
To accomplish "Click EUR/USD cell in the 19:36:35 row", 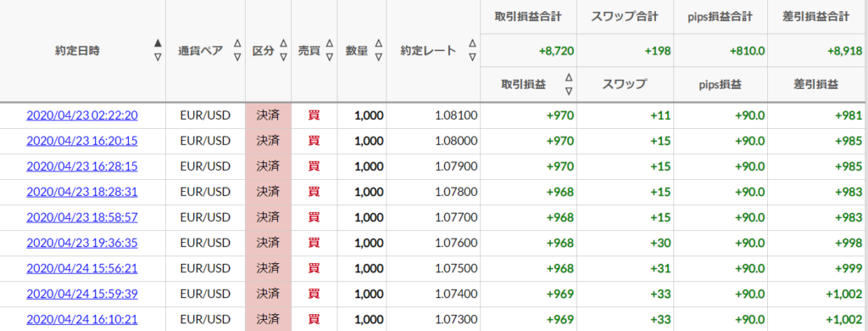I will click(x=205, y=243).
